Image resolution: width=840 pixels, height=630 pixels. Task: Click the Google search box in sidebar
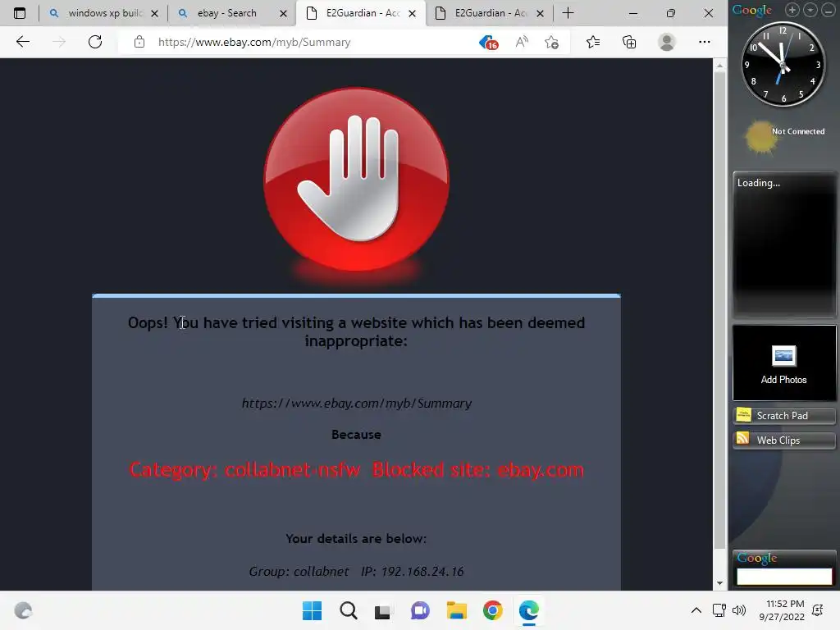(x=784, y=577)
